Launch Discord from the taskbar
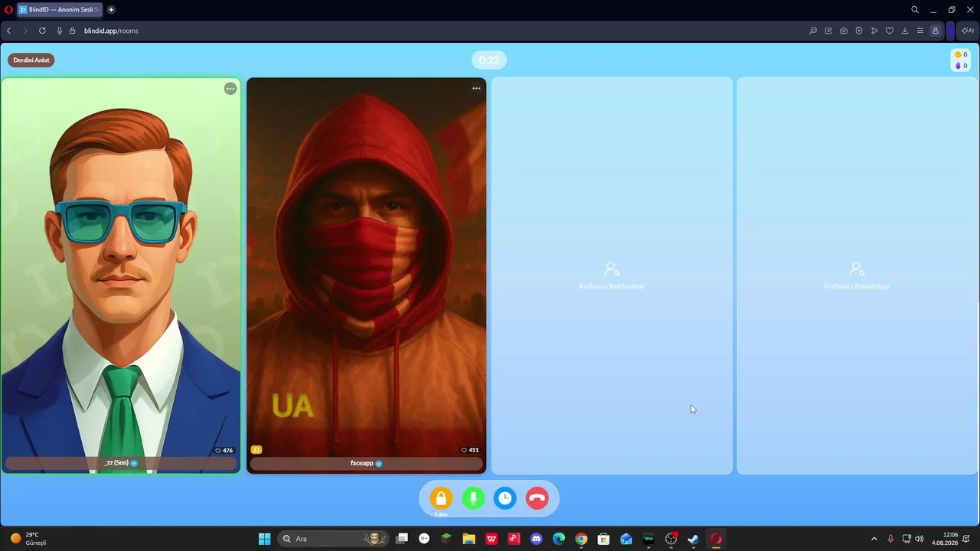 click(536, 539)
